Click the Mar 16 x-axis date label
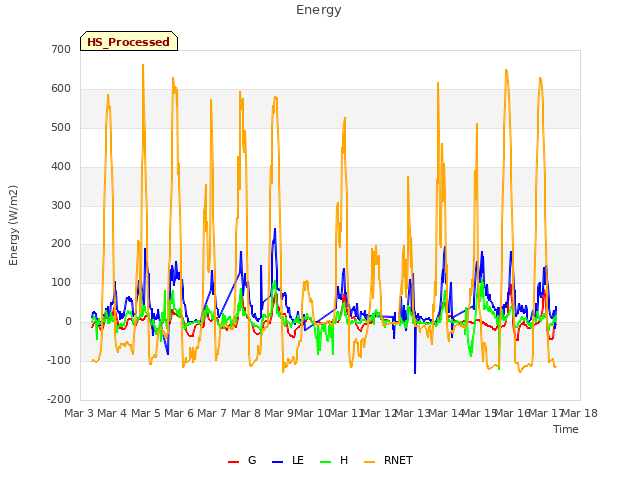Screen dimensions: 640x480 point(513,413)
